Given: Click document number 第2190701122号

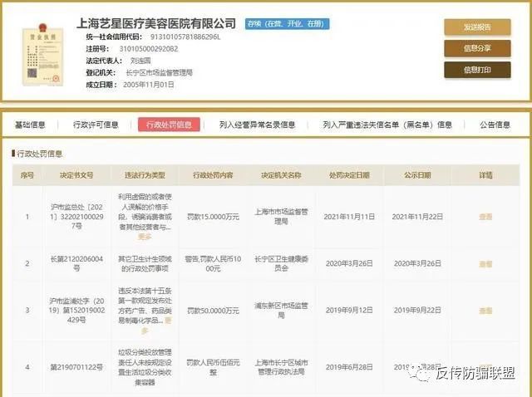Looking at the screenshot, I should [x=76, y=367].
